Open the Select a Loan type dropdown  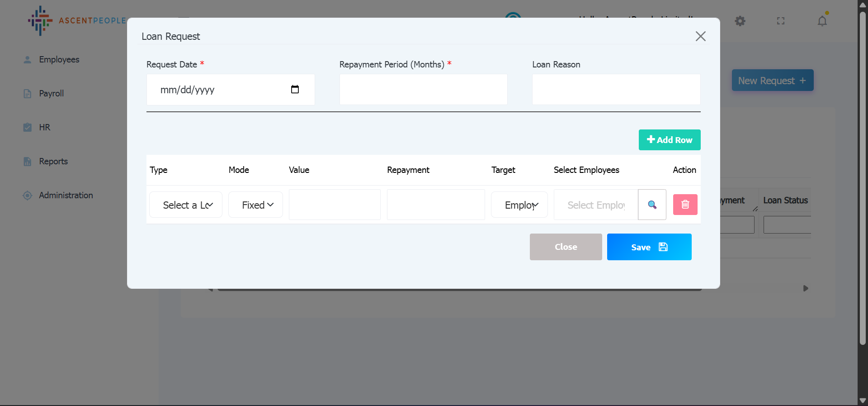[186, 205]
